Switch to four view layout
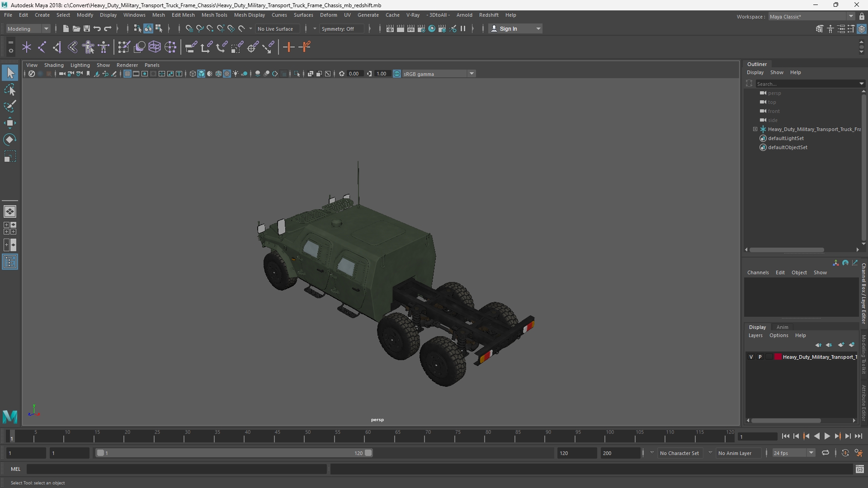This screenshot has width=868, height=488. click(10, 228)
